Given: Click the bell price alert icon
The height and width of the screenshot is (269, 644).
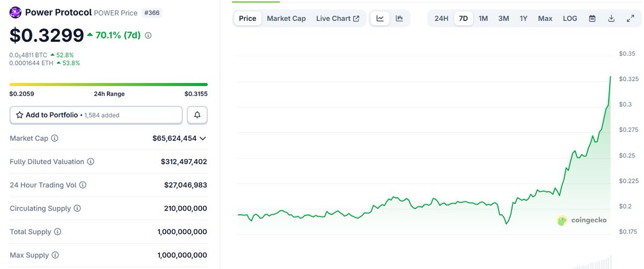Looking at the screenshot, I should tap(197, 115).
